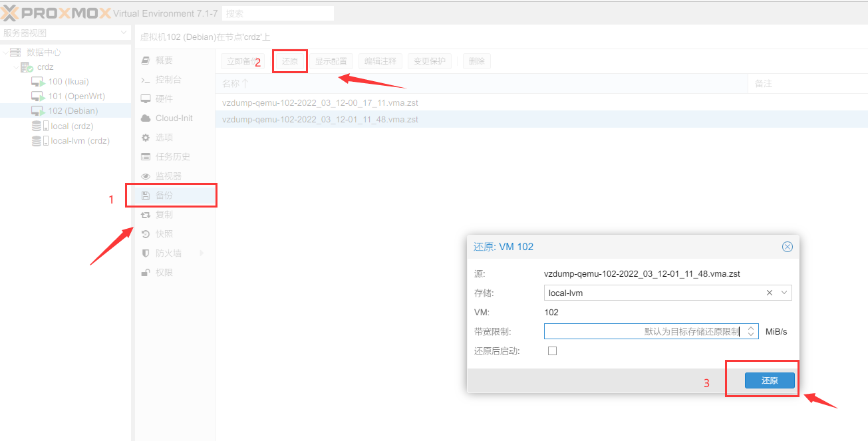
Task: Click the 带宽限制 input field
Action: (x=643, y=331)
